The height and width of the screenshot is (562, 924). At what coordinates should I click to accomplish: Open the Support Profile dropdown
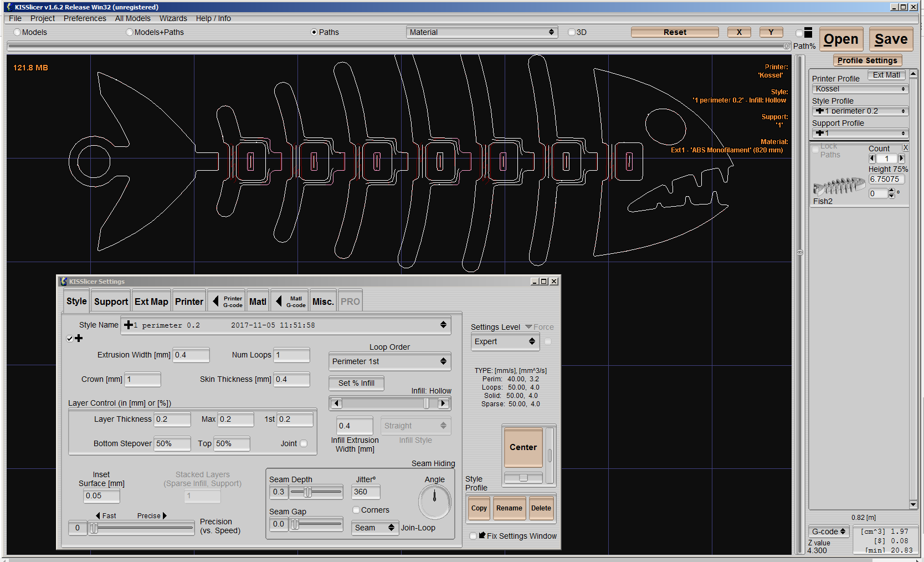tap(860, 133)
